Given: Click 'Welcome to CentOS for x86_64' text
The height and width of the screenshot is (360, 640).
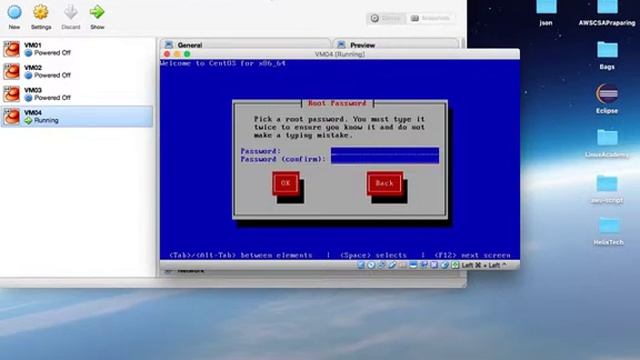Looking at the screenshot, I should point(223,63).
